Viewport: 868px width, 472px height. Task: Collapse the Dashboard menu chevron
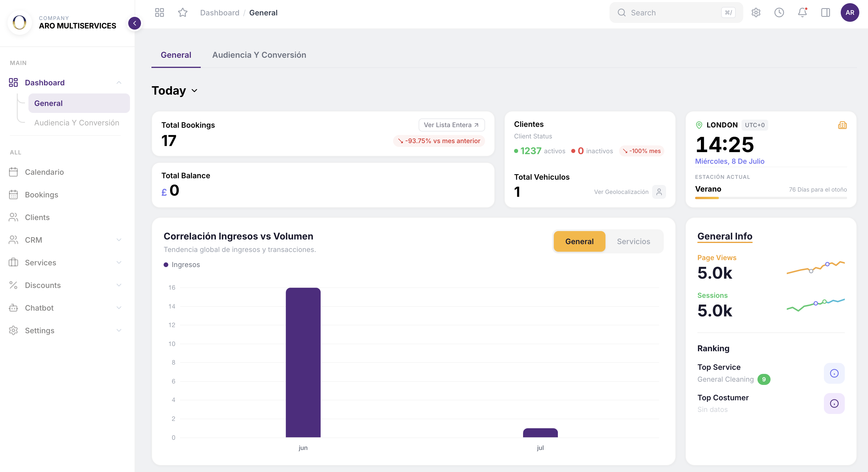click(119, 83)
